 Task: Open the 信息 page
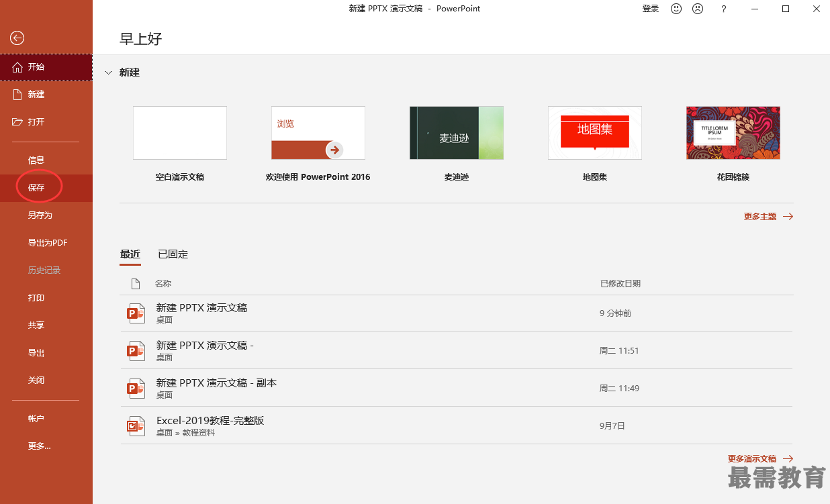[46, 160]
